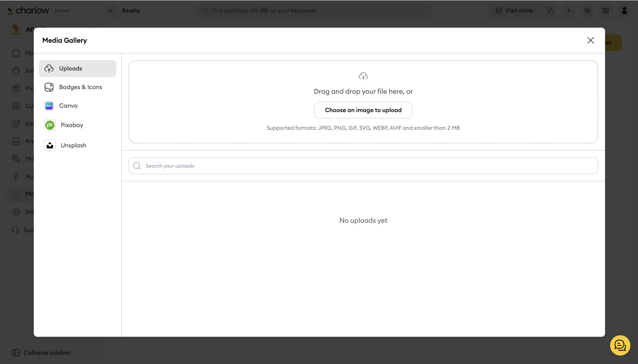This screenshot has height=364, width=638.
Task: Open the user profile avatar menu
Action: 624,11
